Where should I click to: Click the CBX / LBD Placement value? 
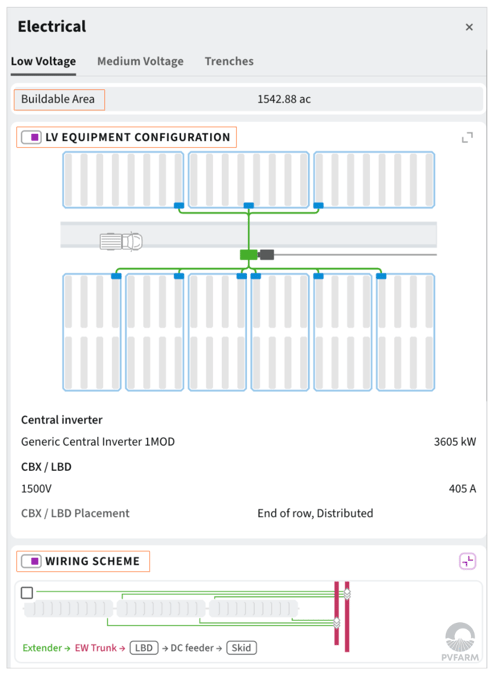(315, 513)
